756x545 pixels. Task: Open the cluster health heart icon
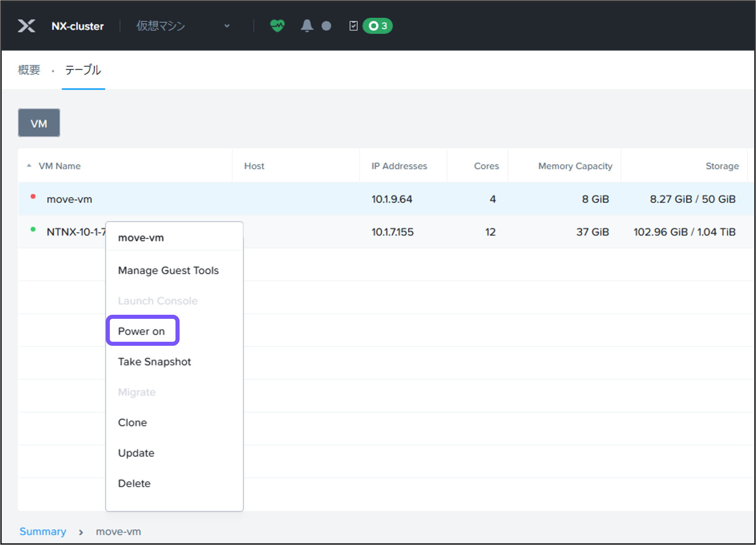point(277,26)
